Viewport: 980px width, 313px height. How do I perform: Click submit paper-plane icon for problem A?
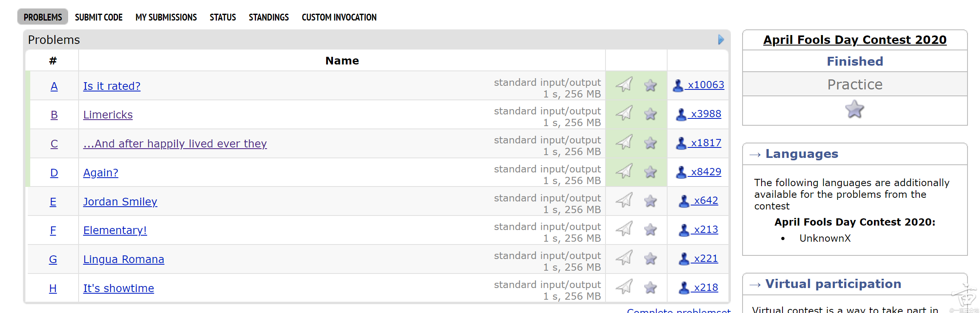click(x=624, y=85)
